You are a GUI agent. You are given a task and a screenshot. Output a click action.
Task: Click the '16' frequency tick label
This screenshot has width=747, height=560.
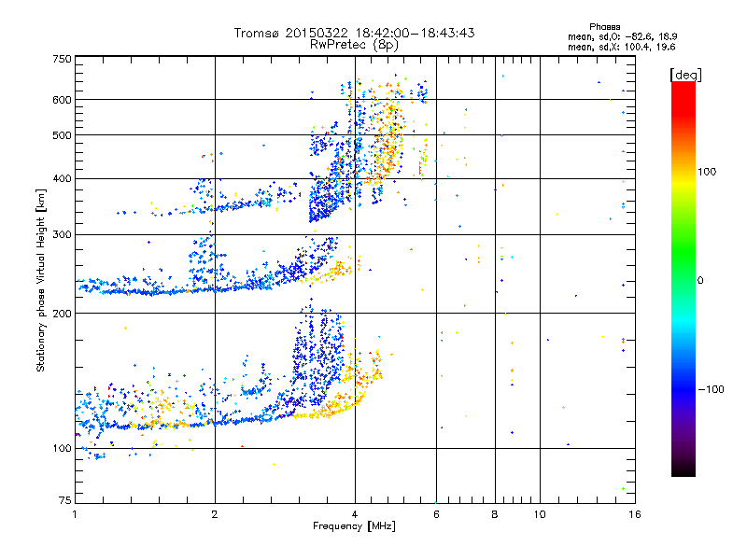(635, 514)
